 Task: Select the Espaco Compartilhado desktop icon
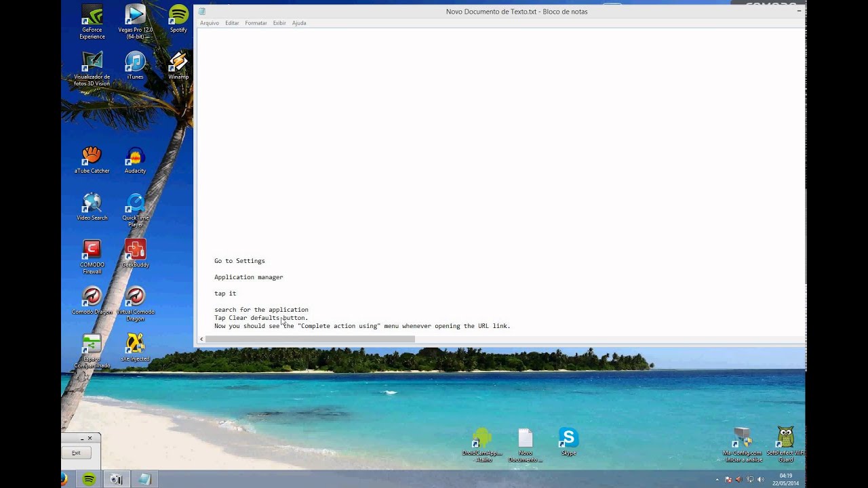(92, 351)
